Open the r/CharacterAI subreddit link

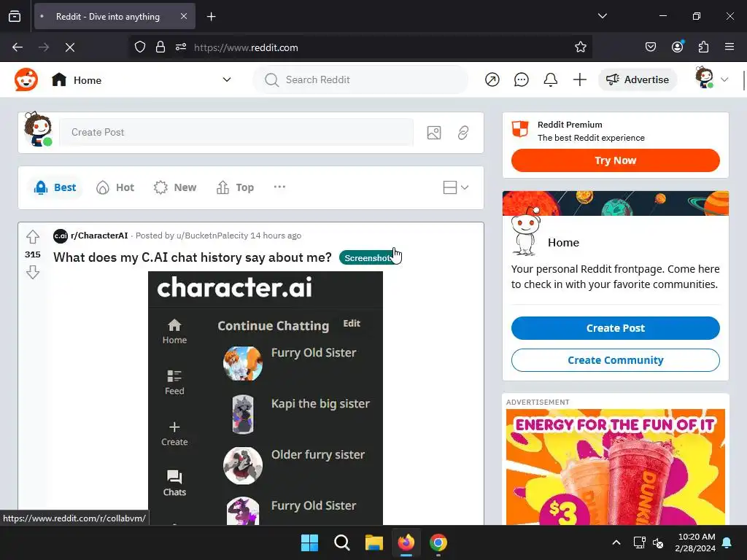[99, 236]
